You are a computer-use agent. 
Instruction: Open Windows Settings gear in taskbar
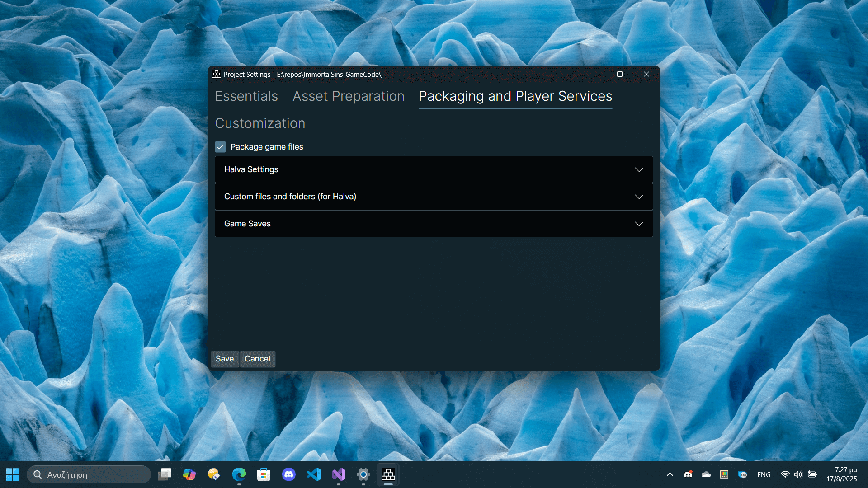click(363, 474)
